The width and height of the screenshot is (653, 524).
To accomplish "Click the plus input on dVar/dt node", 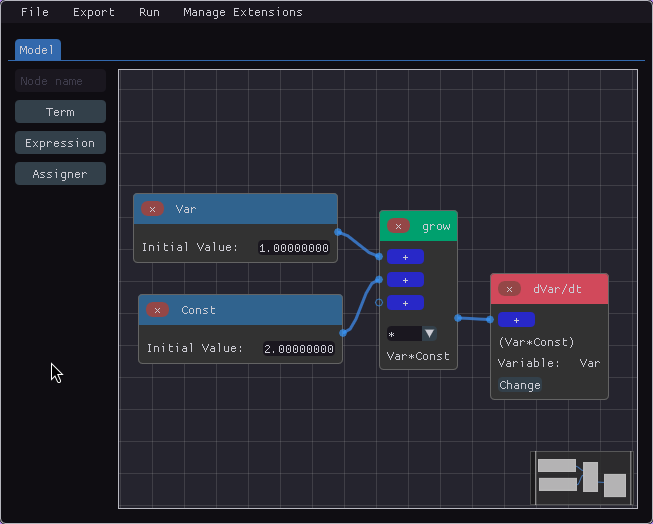I will click(x=516, y=320).
